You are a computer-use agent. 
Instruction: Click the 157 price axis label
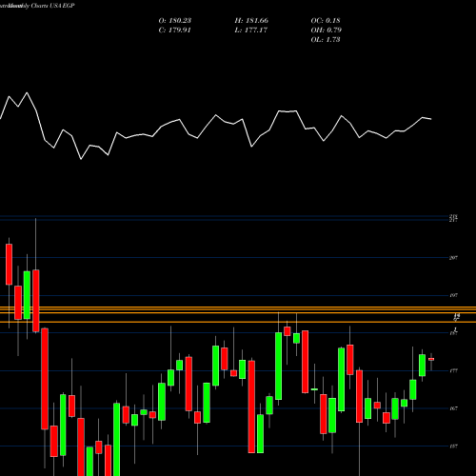(453, 446)
